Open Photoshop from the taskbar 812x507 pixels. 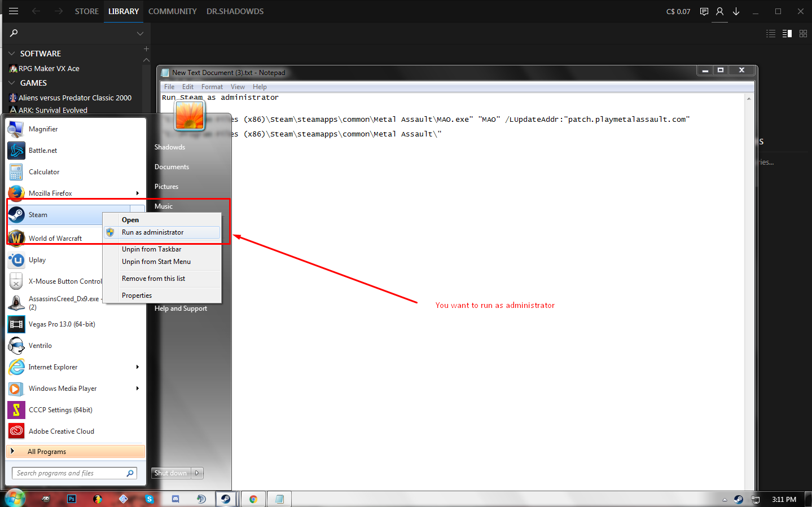pyautogui.click(x=72, y=499)
